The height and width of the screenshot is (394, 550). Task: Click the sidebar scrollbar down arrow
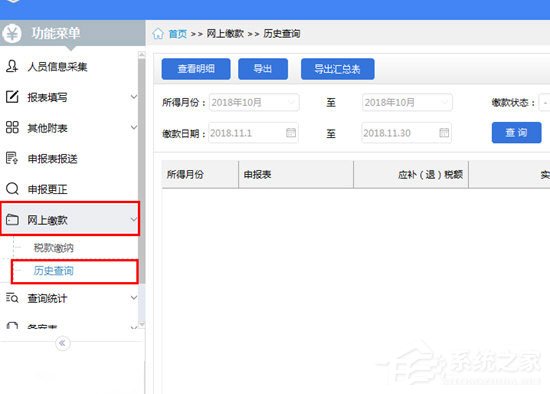(x=141, y=325)
